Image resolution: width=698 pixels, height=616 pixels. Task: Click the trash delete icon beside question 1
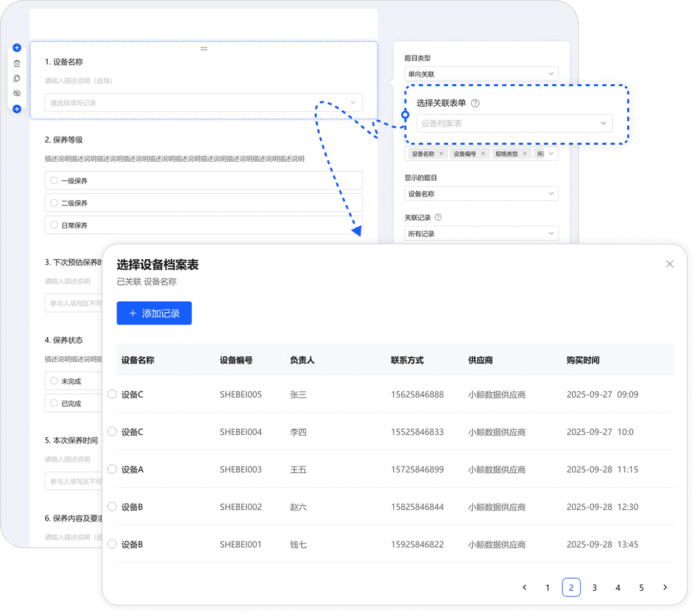[x=17, y=64]
